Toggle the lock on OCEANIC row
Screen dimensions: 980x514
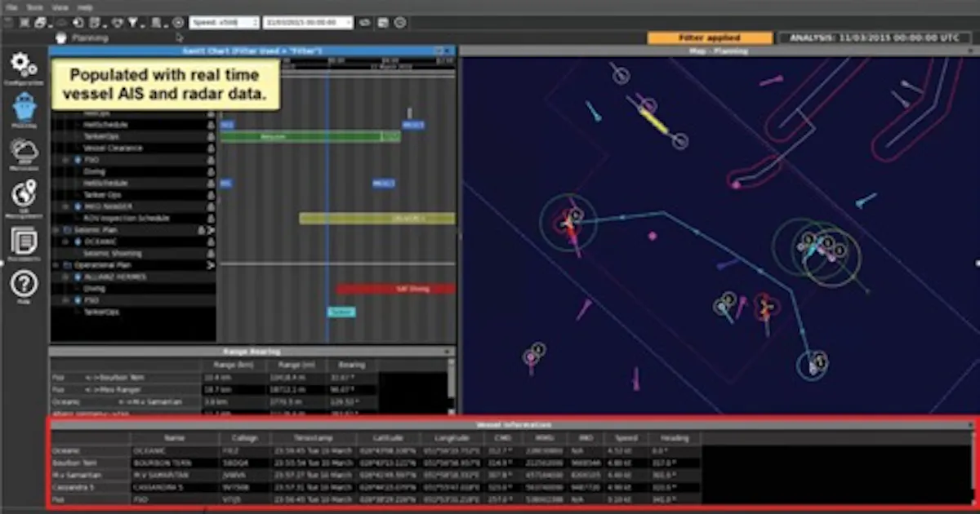click(211, 242)
